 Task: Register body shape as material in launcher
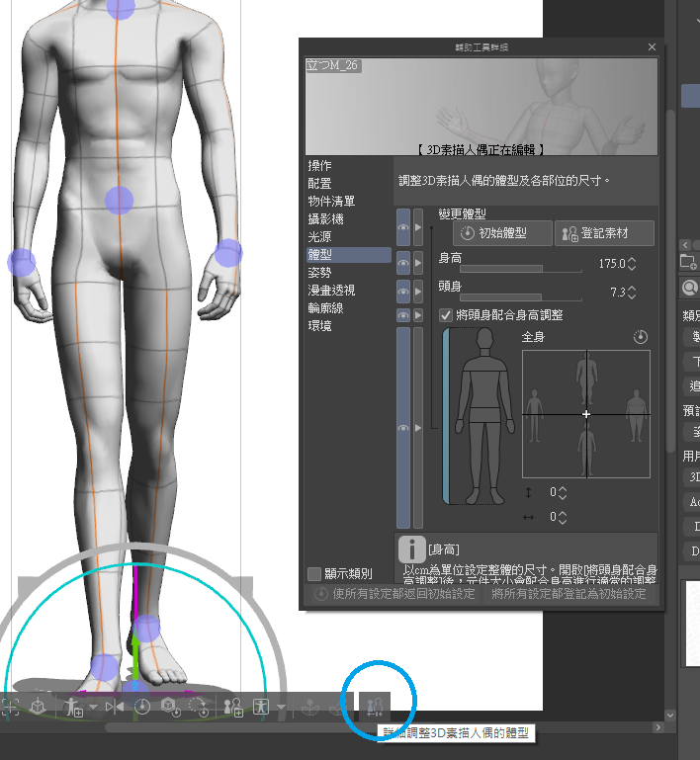[233, 707]
